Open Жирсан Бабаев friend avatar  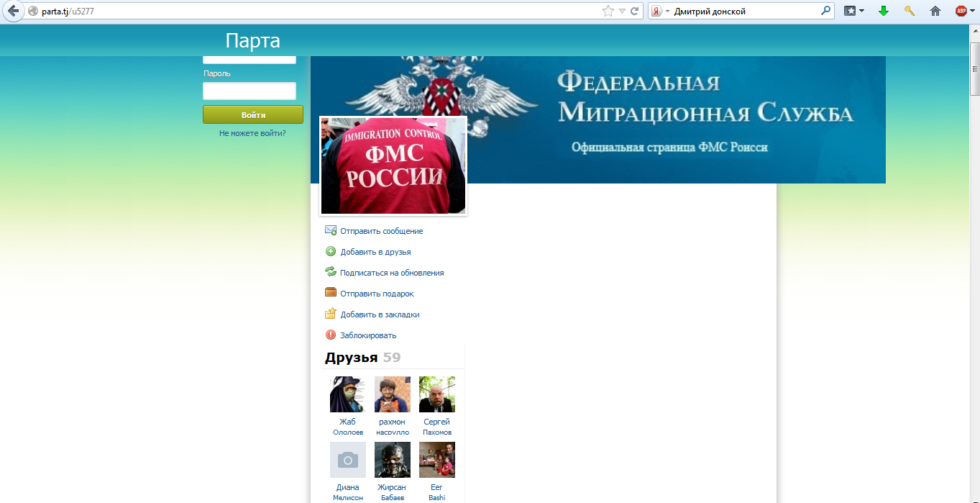[393, 460]
